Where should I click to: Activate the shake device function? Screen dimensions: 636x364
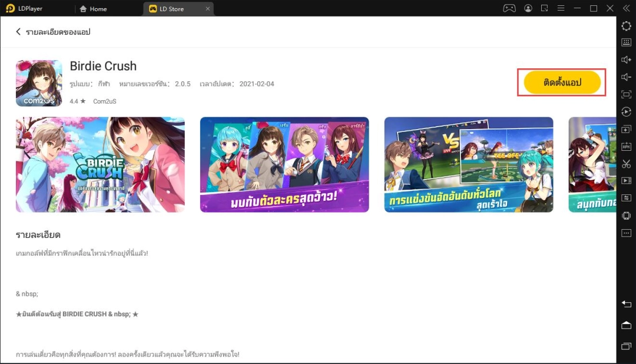(x=626, y=216)
